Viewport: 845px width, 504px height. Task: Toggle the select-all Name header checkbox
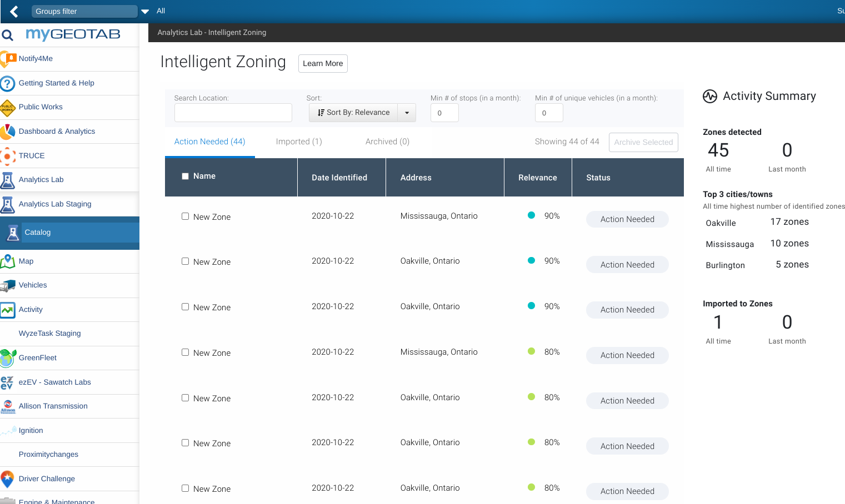pos(185,177)
